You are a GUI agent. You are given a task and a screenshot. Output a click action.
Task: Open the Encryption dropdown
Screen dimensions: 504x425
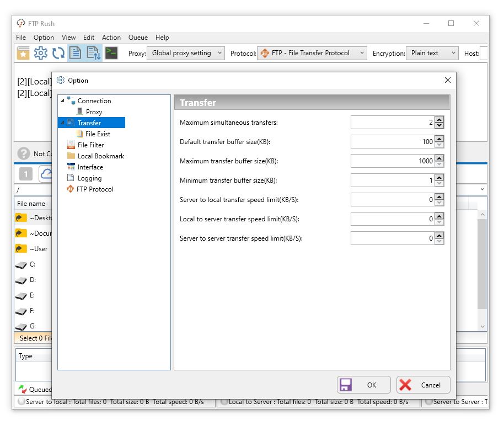tap(432, 54)
